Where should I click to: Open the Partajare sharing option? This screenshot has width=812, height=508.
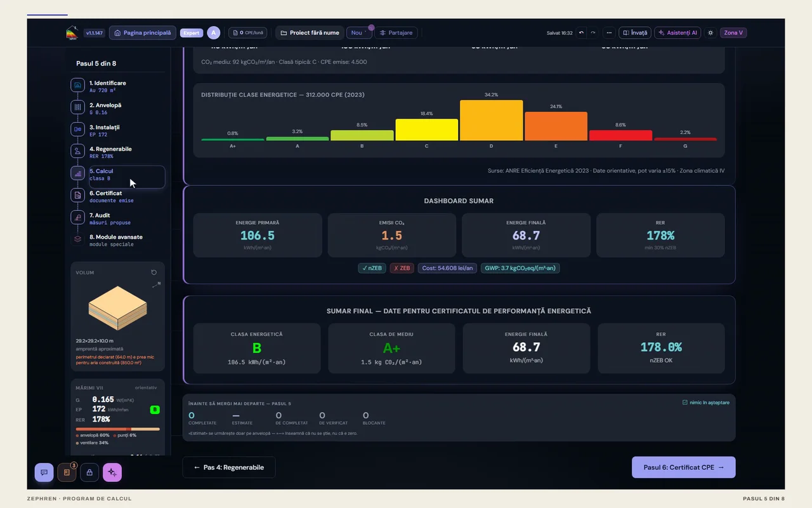(396, 32)
